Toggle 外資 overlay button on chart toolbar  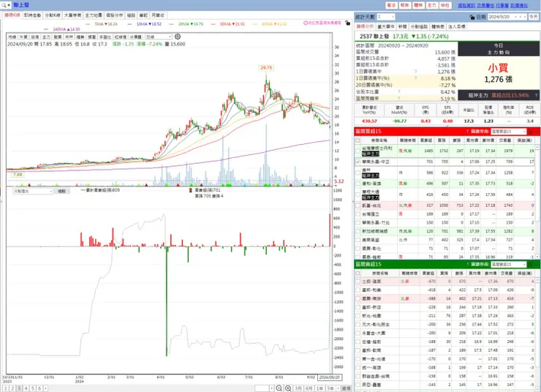(x=23, y=37)
